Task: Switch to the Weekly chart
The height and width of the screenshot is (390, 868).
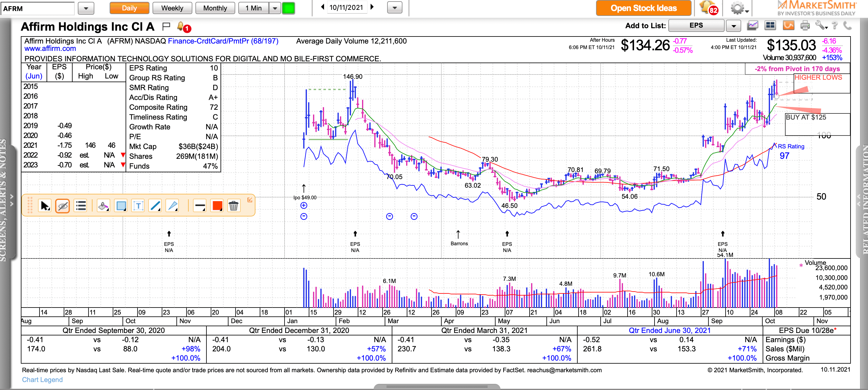Action: coord(172,8)
